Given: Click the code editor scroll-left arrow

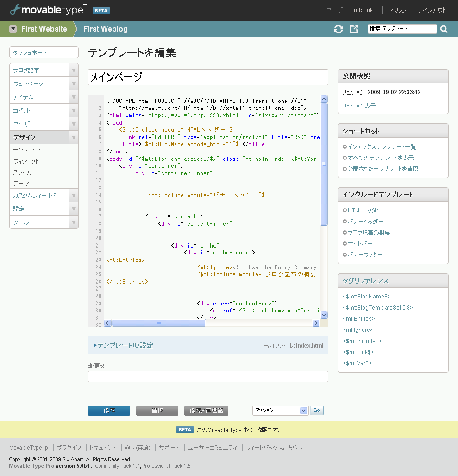Looking at the screenshot, I should coord(107,323).
